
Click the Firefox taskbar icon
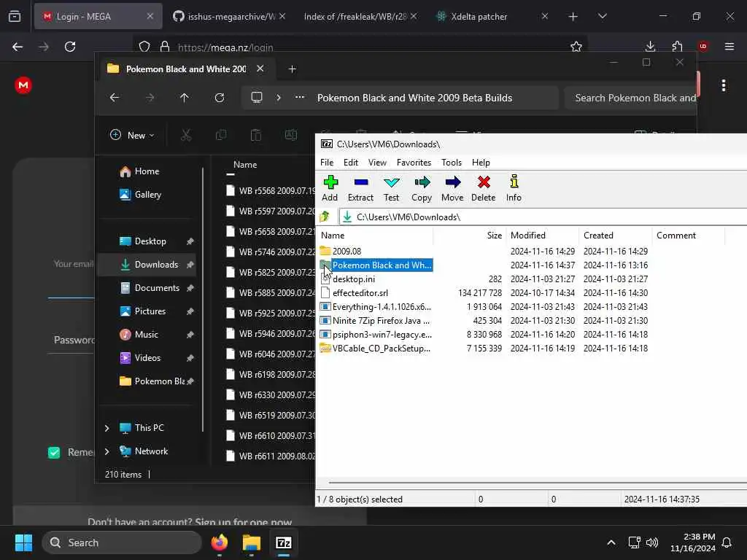coord(219,542)
